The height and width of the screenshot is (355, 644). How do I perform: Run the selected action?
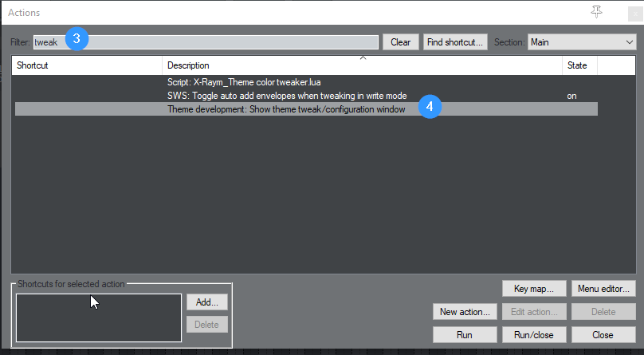tap(465, 334)
